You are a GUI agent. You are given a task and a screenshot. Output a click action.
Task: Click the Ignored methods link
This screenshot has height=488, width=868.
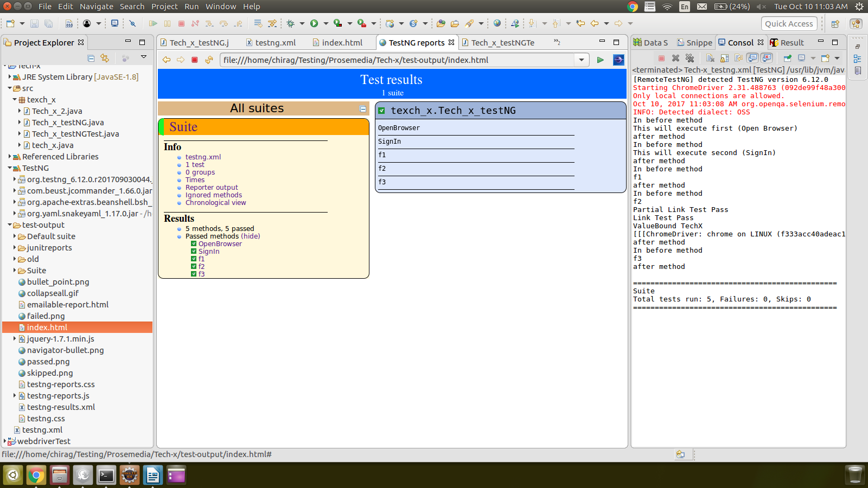coord(214,195)
